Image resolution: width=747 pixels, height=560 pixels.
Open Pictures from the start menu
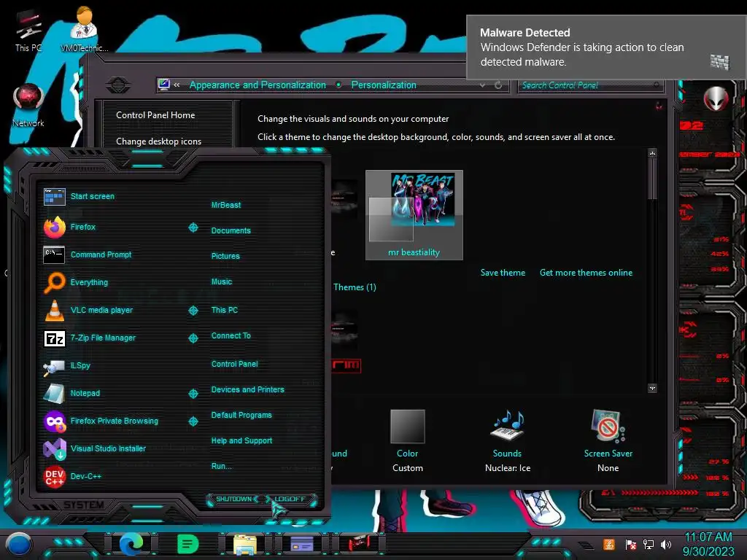coord(225,256)
